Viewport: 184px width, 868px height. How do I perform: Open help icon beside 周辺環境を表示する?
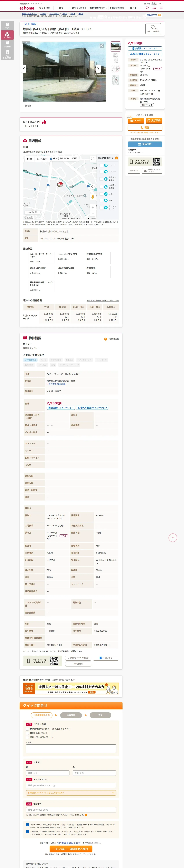[116, 158]
